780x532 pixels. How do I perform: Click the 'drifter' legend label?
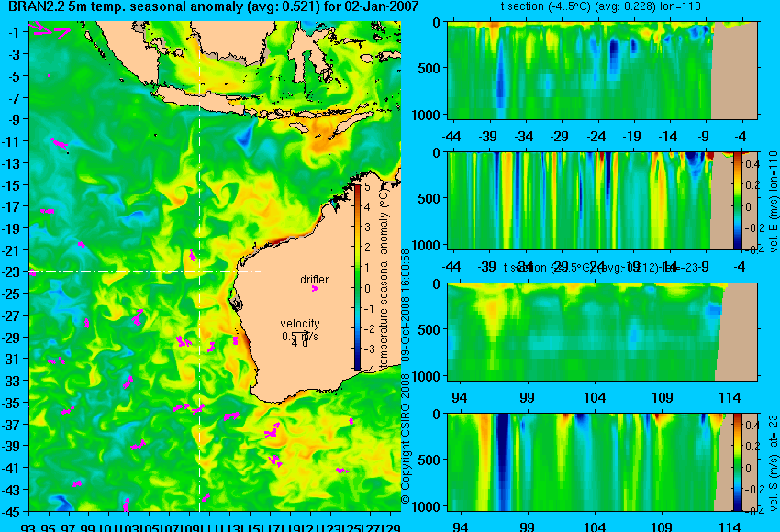pos(315,279)
